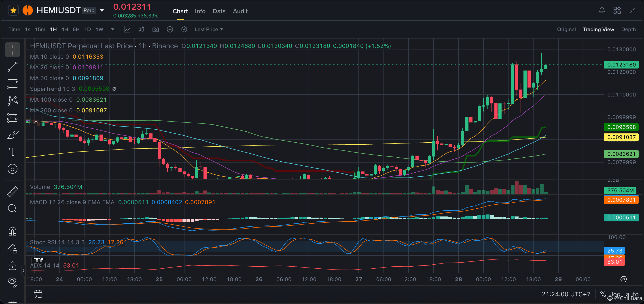This screenshot has width=644, height=304.
Task: Switch to Trading View chart
Action: coord(598,30)
